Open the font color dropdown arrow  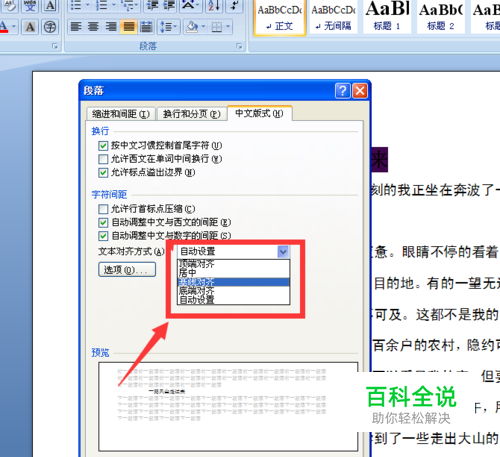[x=14, y=27]
